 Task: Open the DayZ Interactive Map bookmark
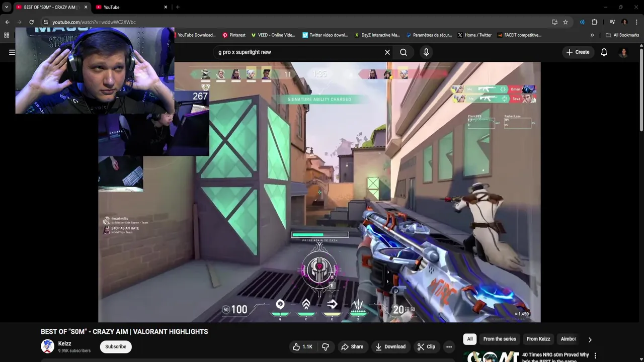tap(377, 35)
